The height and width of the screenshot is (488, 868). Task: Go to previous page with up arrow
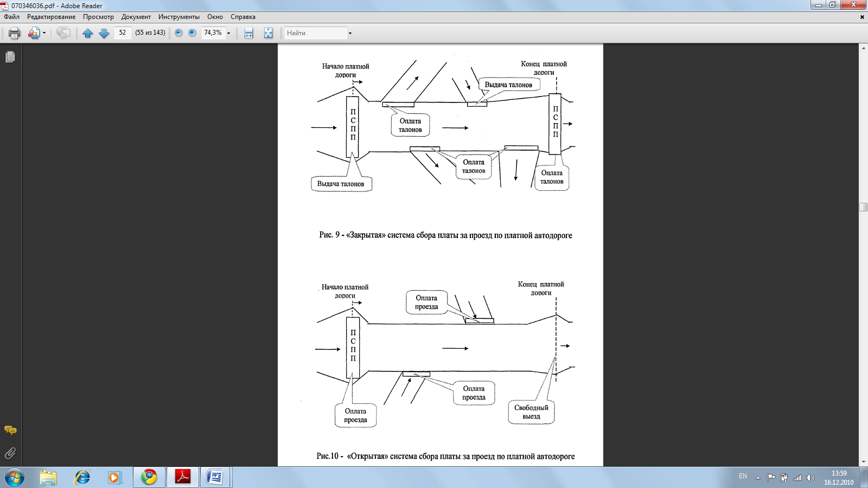point(88,33)
